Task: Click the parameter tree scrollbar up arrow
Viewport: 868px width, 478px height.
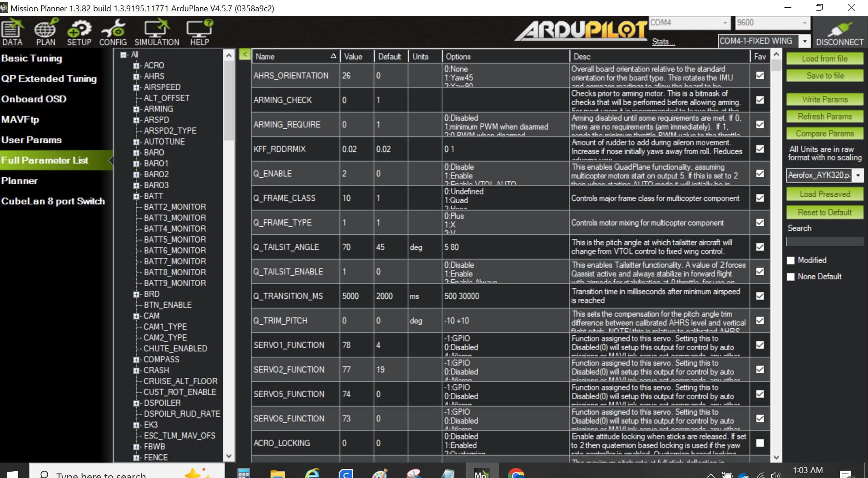Action: [229, 55]
